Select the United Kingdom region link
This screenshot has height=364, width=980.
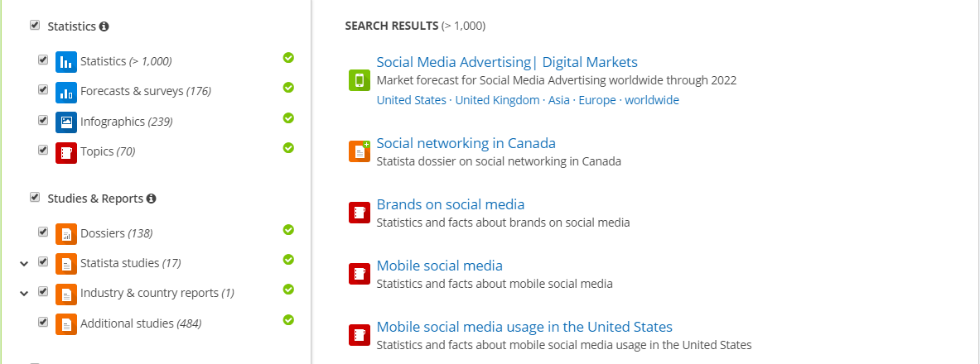[x=497, y=100]
